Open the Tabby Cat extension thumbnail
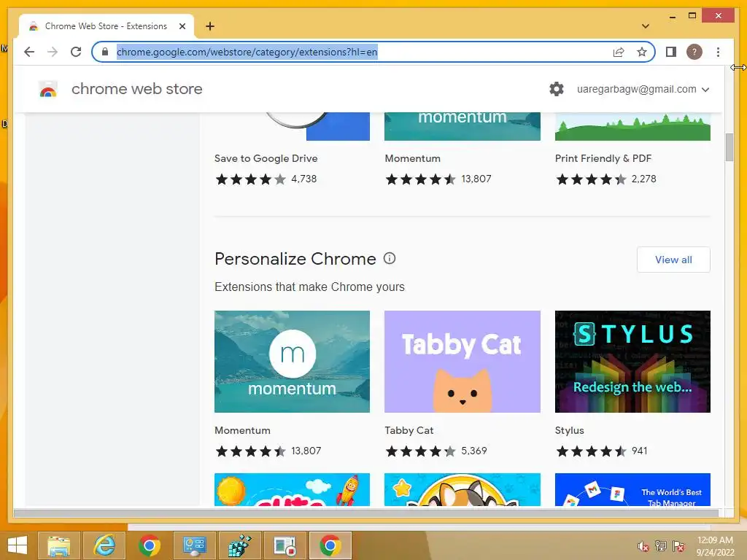 462,362
